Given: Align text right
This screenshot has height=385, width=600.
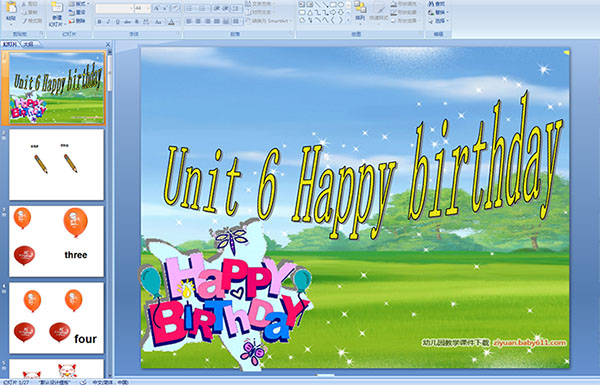Looking at the screenshot, I should [x=207, y=21].
